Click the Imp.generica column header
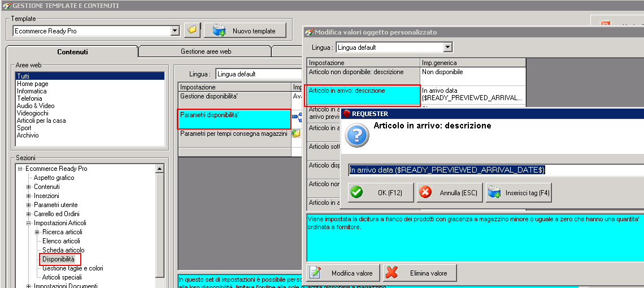644x288 pixels. click(473, 63)
